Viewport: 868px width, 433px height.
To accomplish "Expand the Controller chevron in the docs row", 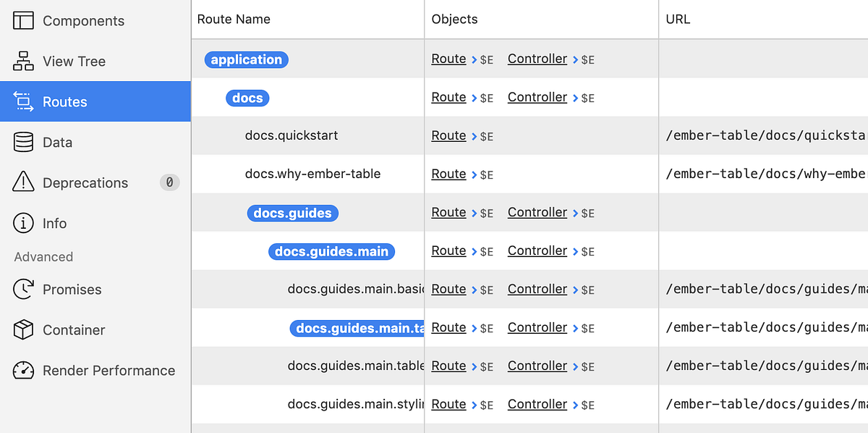I will (574, 97).
